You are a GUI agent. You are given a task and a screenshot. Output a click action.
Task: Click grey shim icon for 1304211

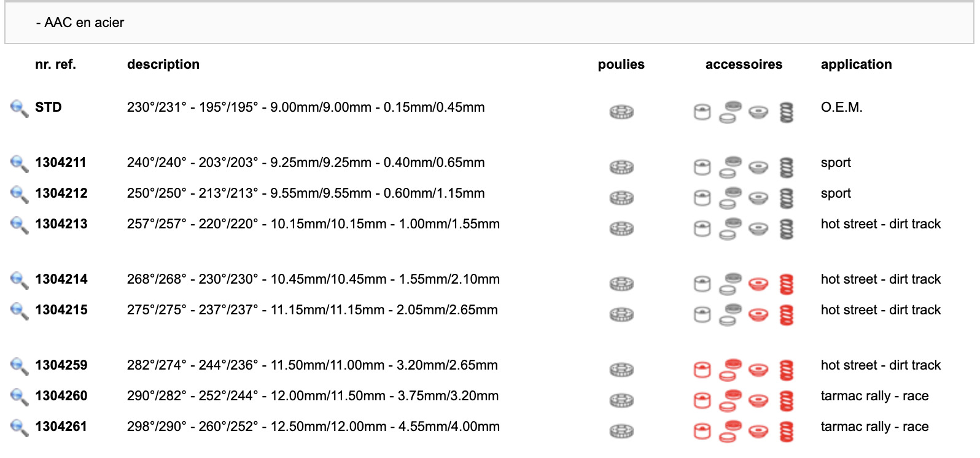point(730,166)
